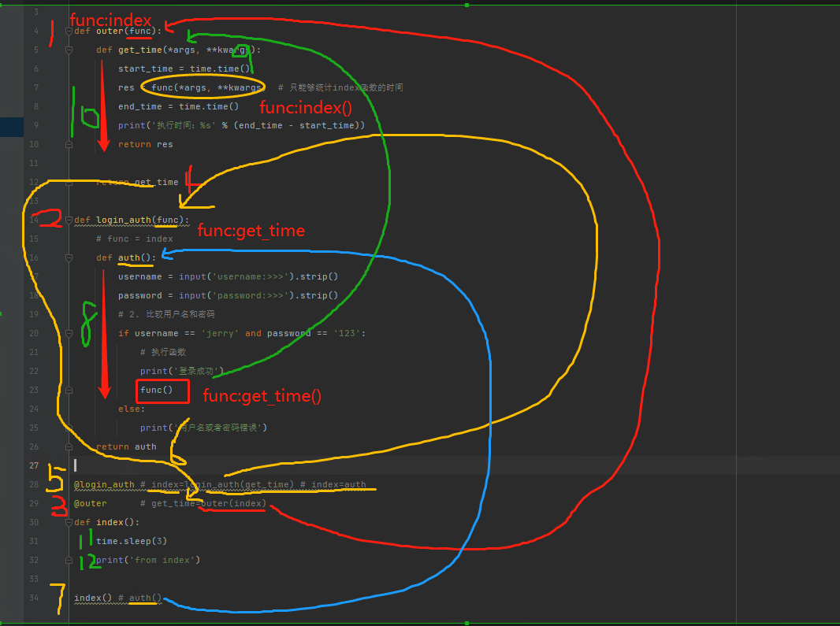Collapse the def auth() fold marker
This screenshot has width=840, height=626.
click(x=69, y=258)
